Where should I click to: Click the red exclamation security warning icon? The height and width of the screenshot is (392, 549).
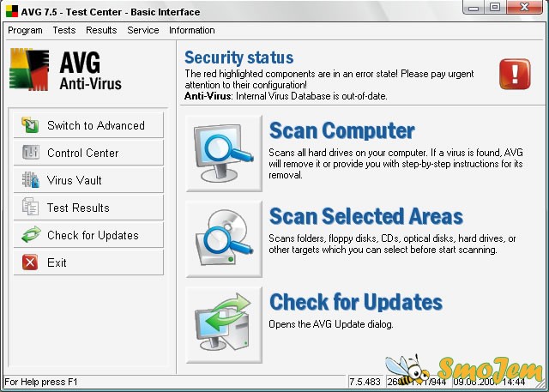tap(515, 74)
